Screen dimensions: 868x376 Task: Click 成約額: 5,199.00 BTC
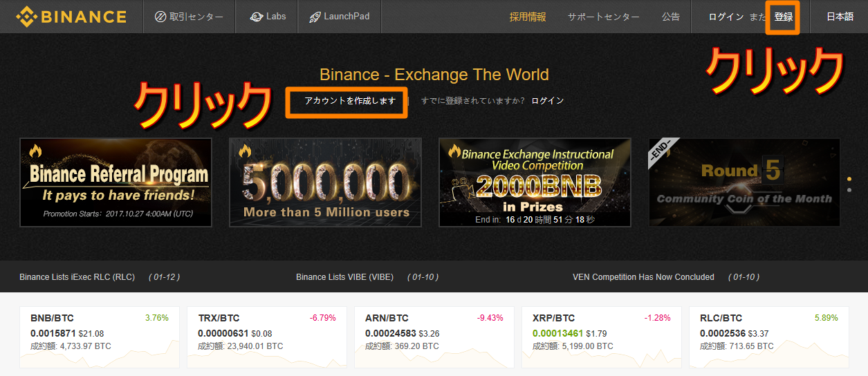[x=573, y=346]
